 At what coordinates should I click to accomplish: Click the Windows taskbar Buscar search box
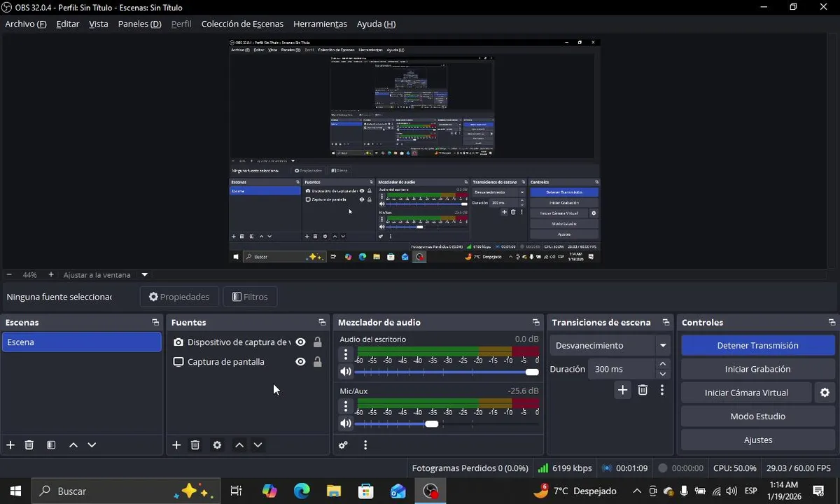tap(126, 491)
